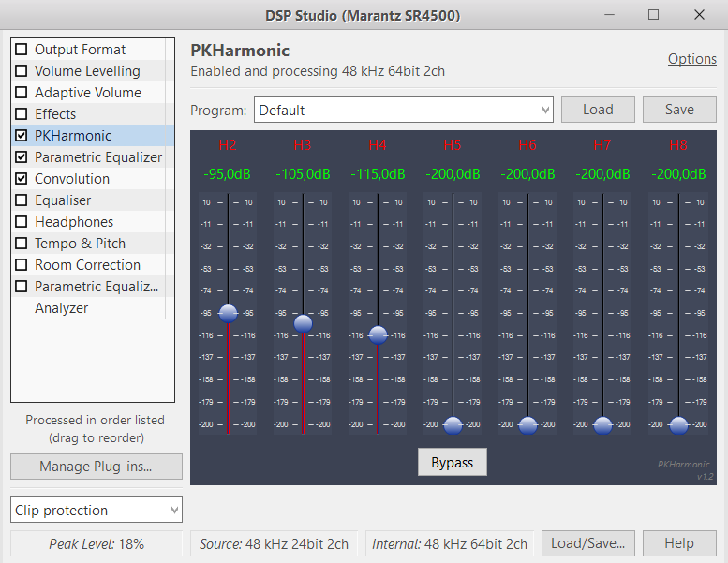Click the Internal 48 kHz 64bit status
728x563 pixels.
click(x=450, y=543)
